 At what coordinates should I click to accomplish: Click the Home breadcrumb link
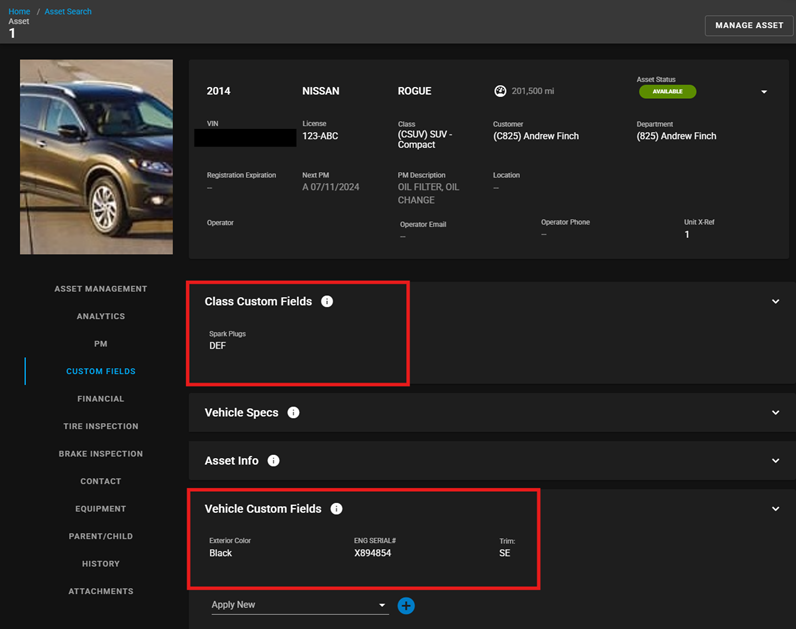click(x=19, y=12)
